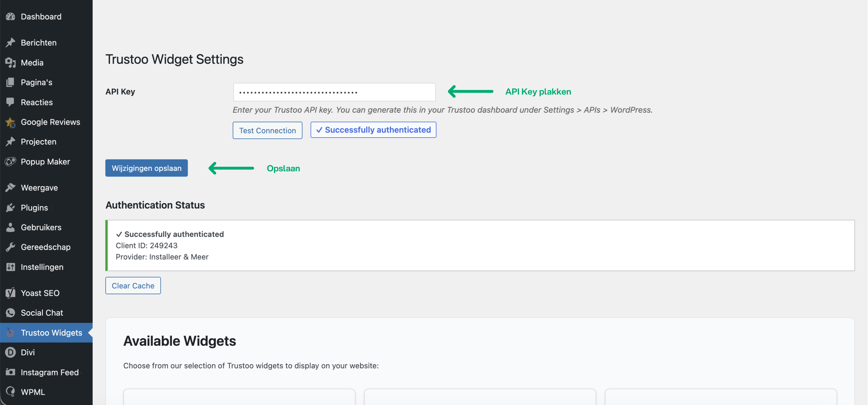Click the Berichten pushpin icon
Viewport: 868px width, 405px height.
coord(10,43)
